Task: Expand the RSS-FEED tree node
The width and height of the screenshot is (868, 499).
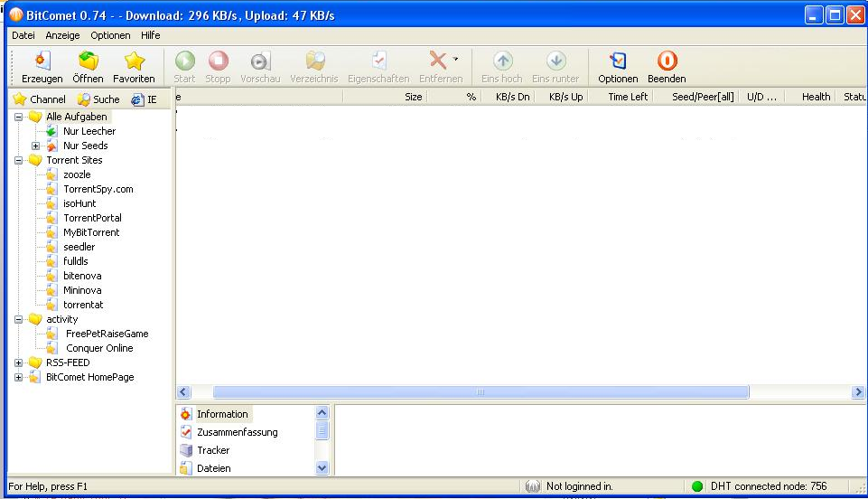Action: point(18,362)
